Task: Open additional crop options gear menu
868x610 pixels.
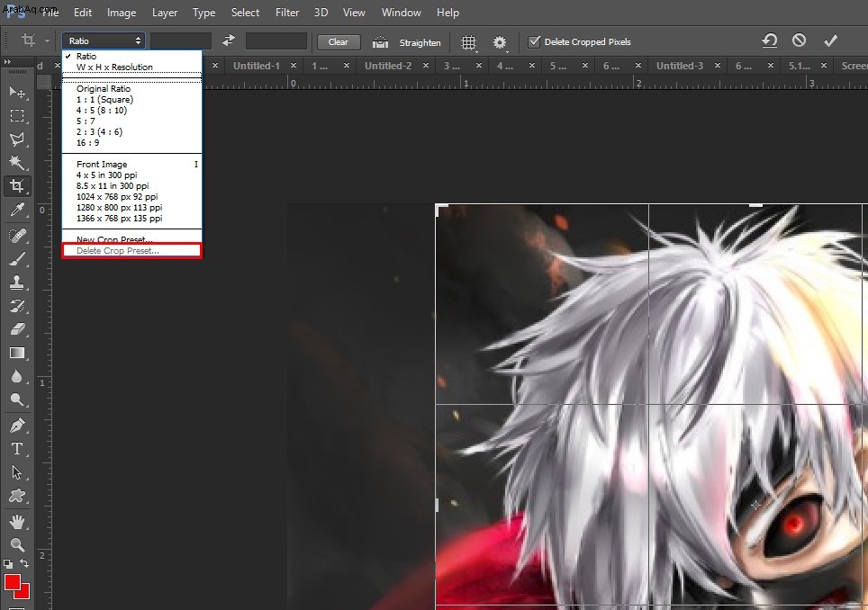Action: (x=500, y=42)
